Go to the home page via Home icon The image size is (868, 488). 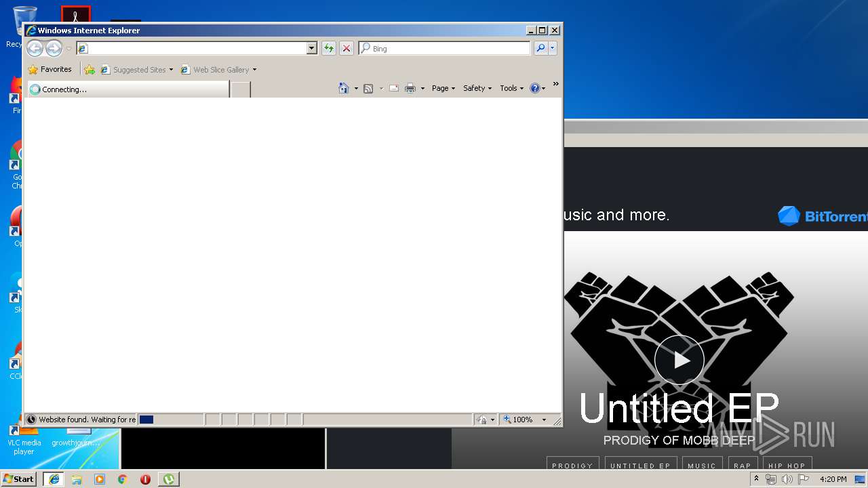point(344,88)
